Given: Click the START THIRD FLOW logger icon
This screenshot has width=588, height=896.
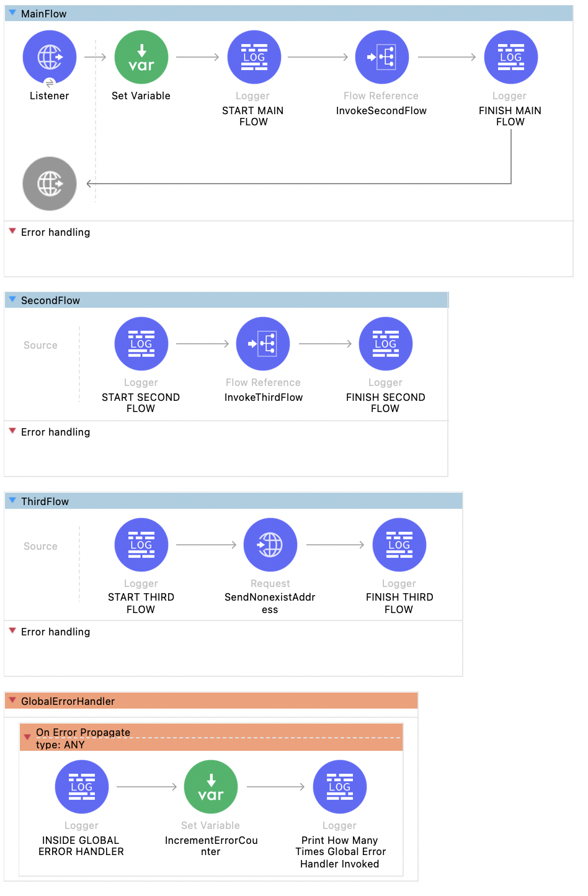Looking at the screenshot, I should point(141,545).
